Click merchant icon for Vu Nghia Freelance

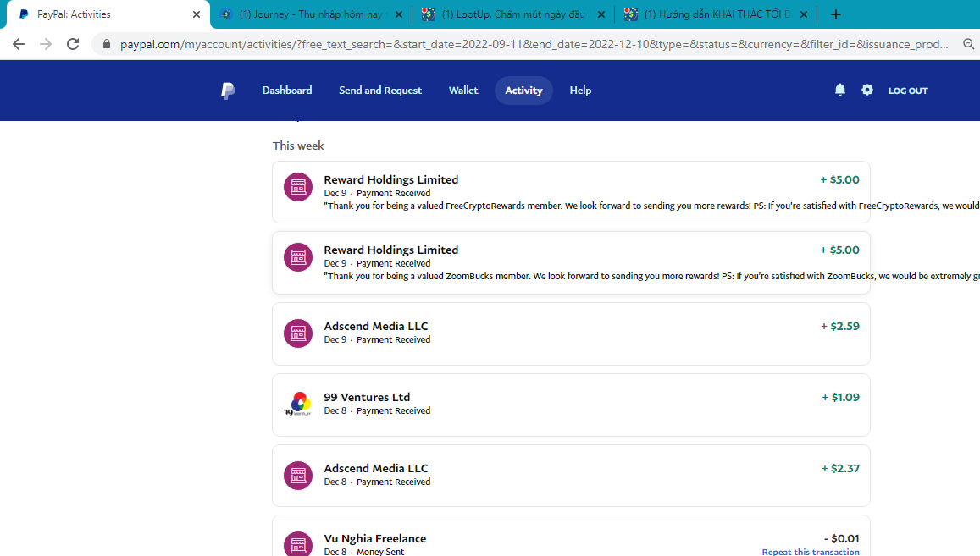click(297, 544)
